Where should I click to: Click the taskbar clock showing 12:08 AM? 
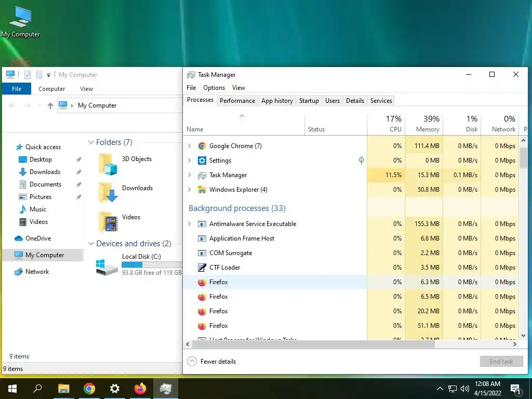pos(487,389)
